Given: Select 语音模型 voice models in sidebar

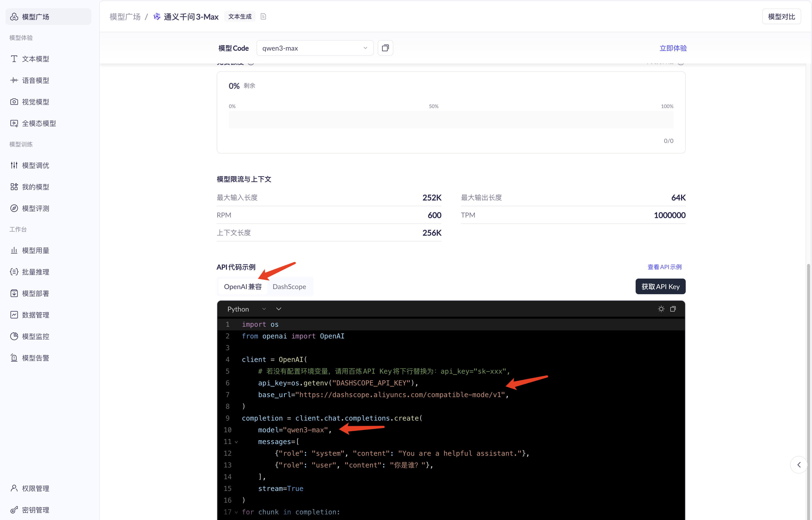Looking at the screenshot, I should coord(35,80).
